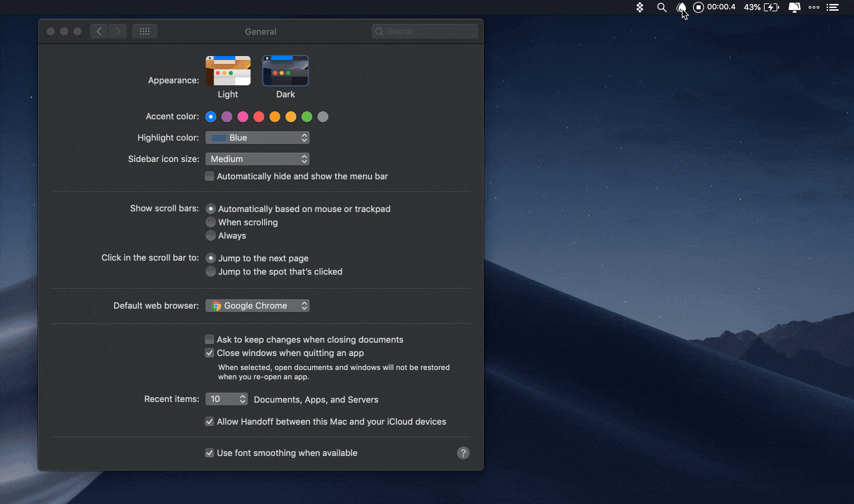
Task: Click the Recent items stepper arrows
Action: click(x=242, y=399)
